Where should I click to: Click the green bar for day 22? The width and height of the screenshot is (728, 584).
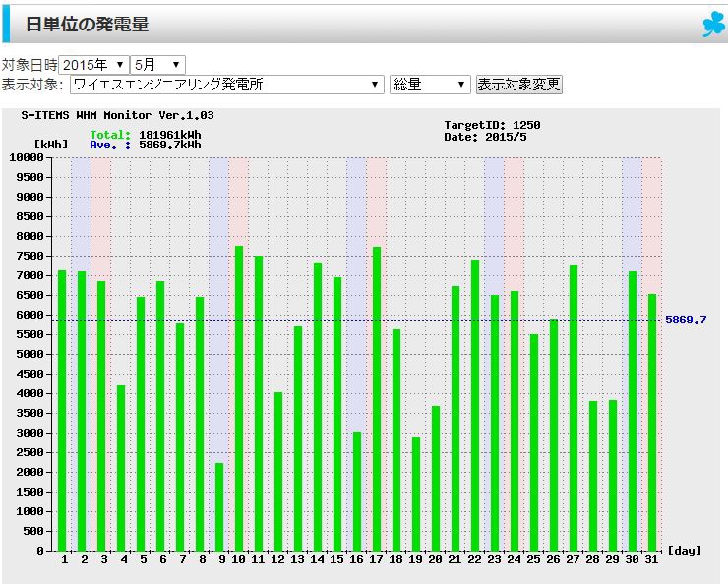pos(475,405)
